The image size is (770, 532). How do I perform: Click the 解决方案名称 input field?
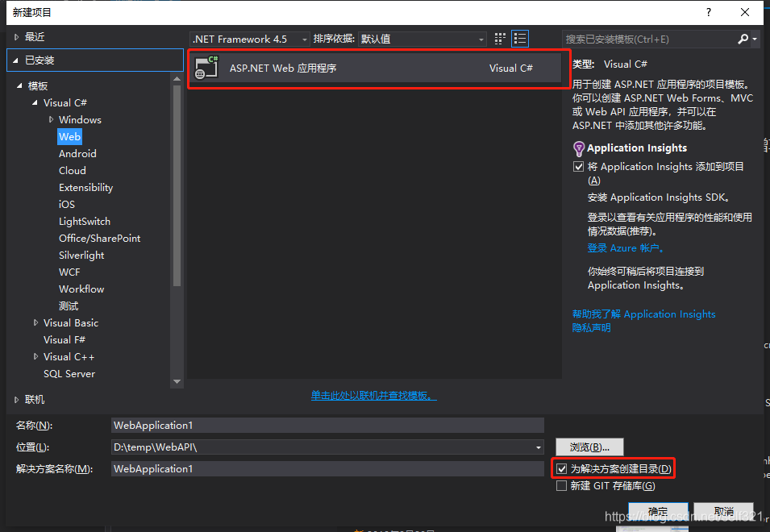click(x=327, y=468)
